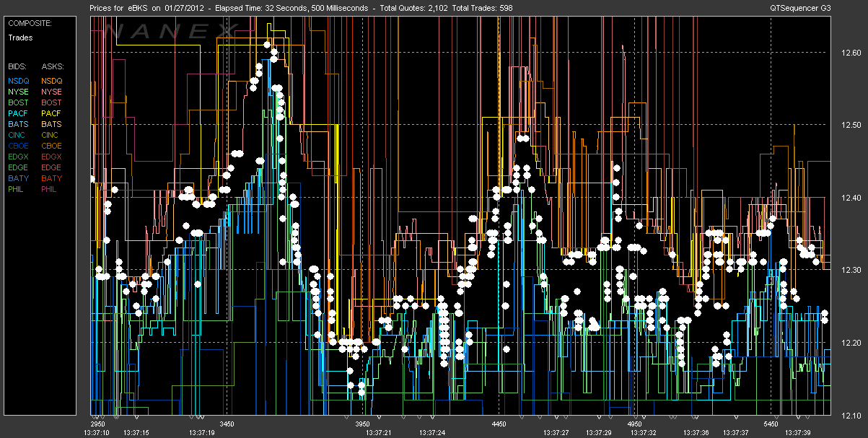The height and width of the screenshot is (438, 868).
Task: Click the 13:37:10 time label
Action: pyautogui.click(x=96, y=433)
